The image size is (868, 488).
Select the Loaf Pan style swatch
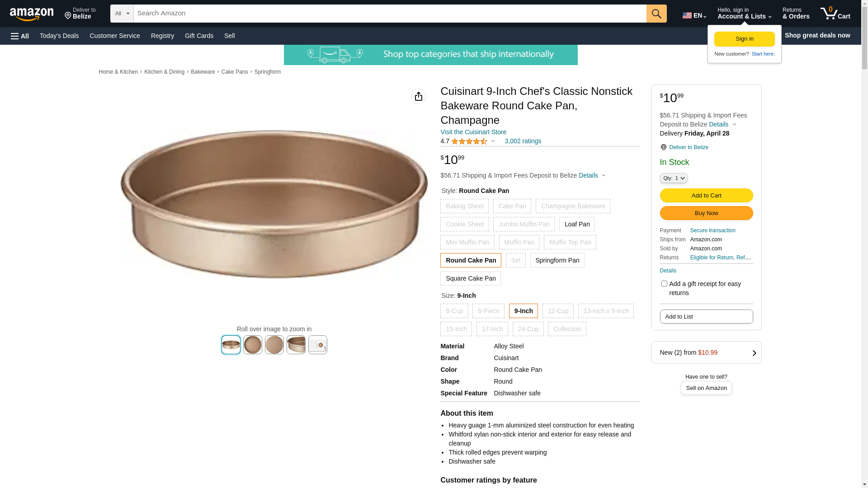pyautogui.click(x=577, y=224)
